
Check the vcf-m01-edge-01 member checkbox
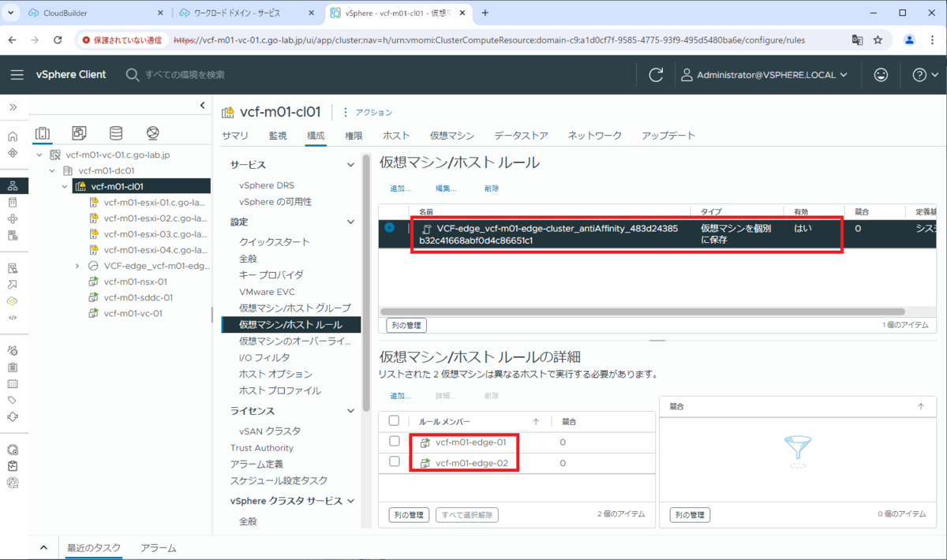point(395,442)
